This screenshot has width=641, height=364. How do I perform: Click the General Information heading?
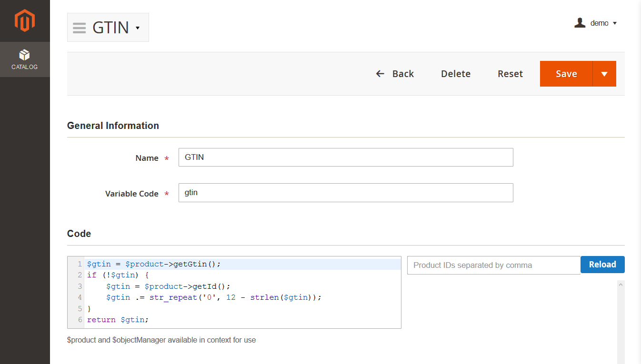pyautogui.click(x=113, y=126)
